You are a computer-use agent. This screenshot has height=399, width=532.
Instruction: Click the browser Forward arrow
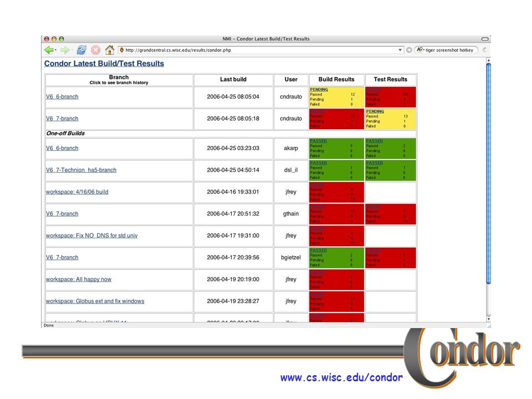(65, 50)
